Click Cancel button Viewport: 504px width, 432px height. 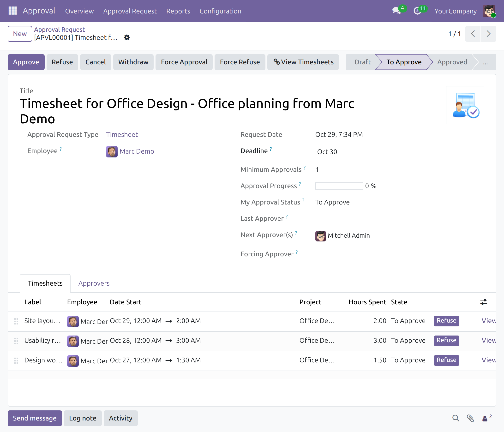click(x=96, y=62)
